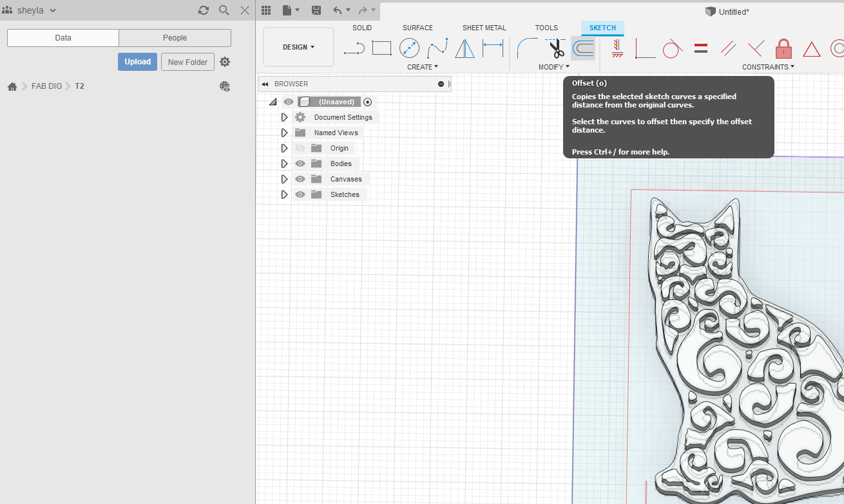This screenshot has width=844, height=504.
Task: Go to the home project folder
Action: tap(12, 86)
